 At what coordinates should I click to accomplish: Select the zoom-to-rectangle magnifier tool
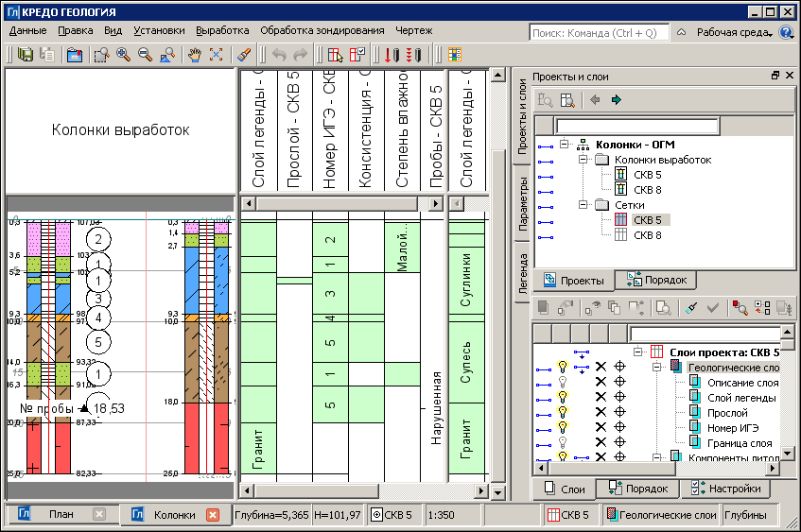[x=101, y=55]
